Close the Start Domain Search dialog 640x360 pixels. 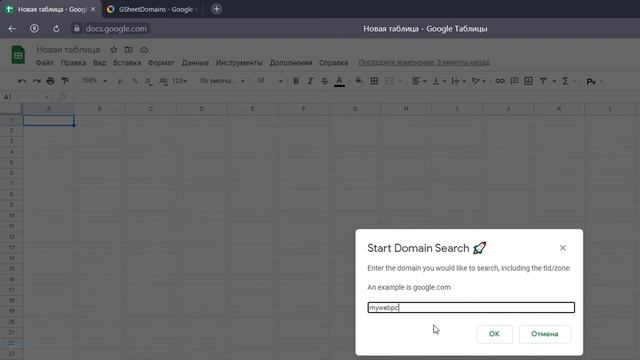click(563, 248)
